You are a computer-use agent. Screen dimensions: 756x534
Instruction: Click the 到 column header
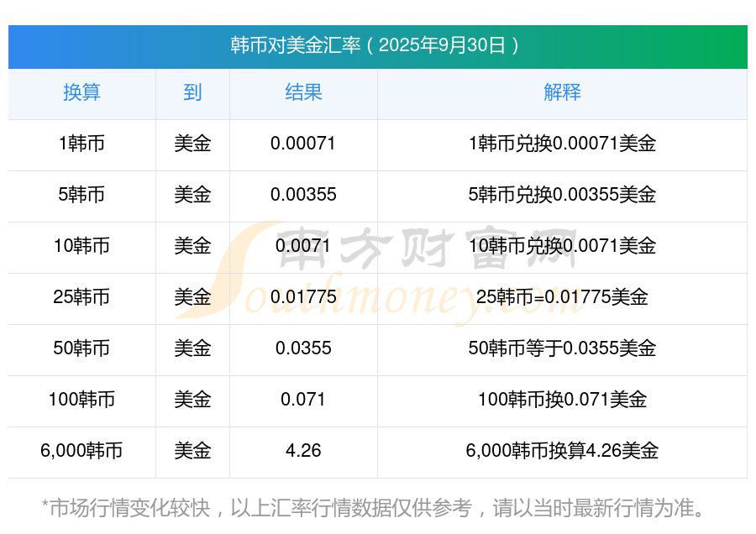[192, 93]
